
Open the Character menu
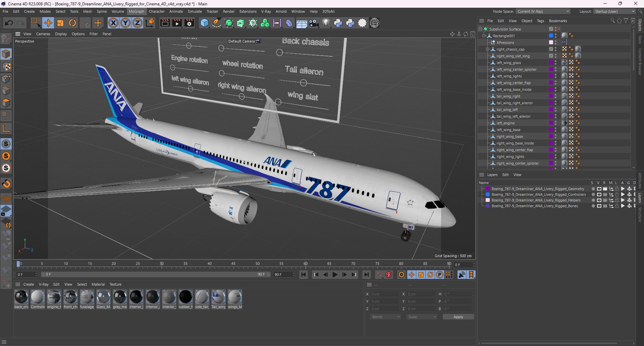click(x=157, y=11)
